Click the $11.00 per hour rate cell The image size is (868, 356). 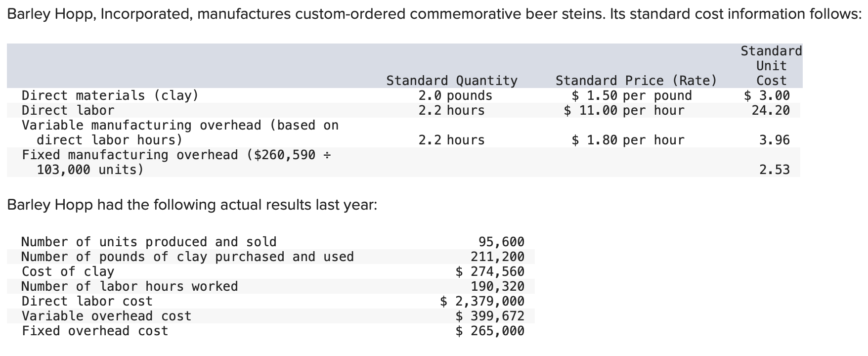pos(624,110)
